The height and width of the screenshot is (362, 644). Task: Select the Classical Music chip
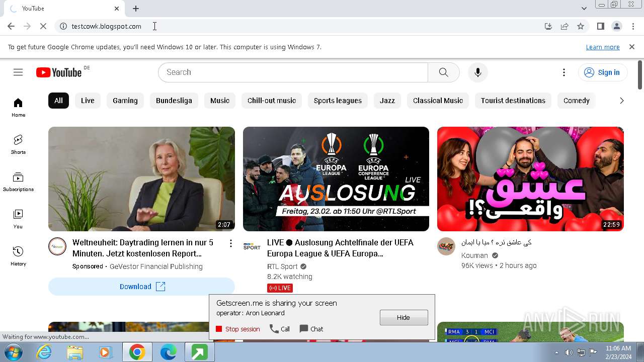(x=438, y=101)
